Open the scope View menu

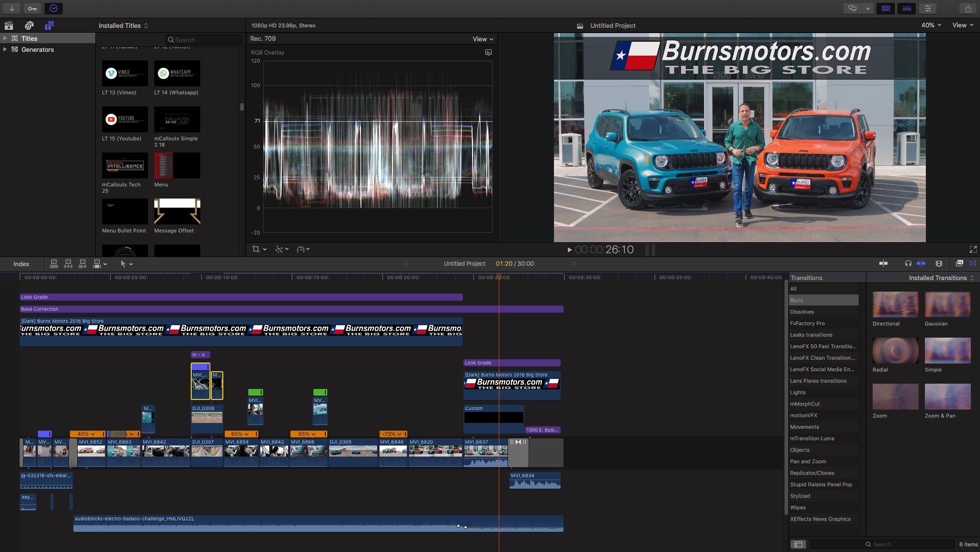pos(483,39)
